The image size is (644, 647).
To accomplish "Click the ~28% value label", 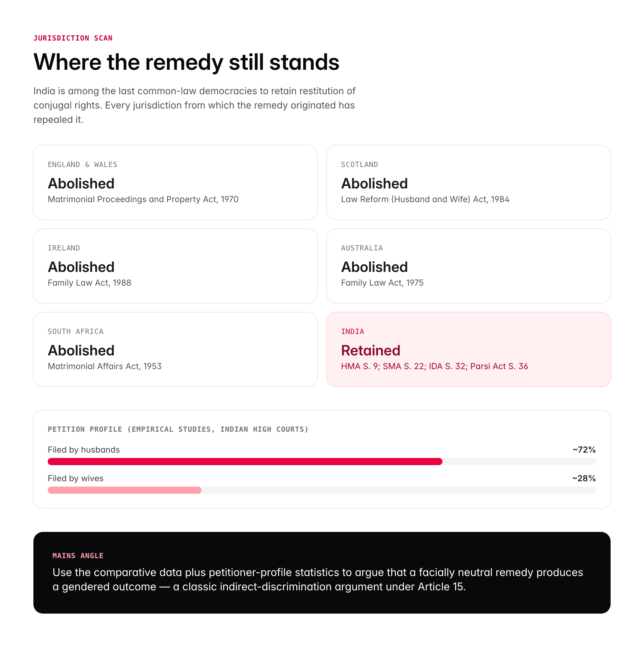I will point(584,478).
